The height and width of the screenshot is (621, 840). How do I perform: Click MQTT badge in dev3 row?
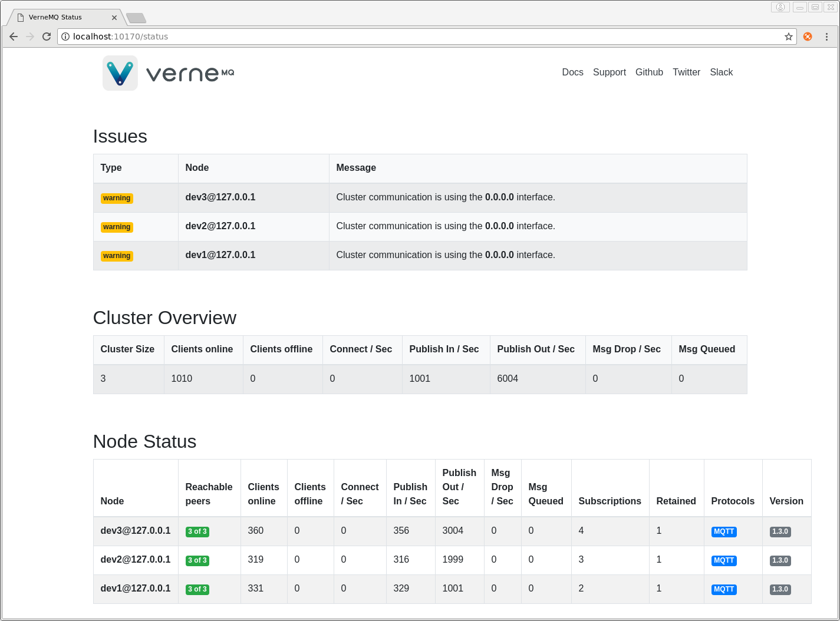click(x=724, y=531)
